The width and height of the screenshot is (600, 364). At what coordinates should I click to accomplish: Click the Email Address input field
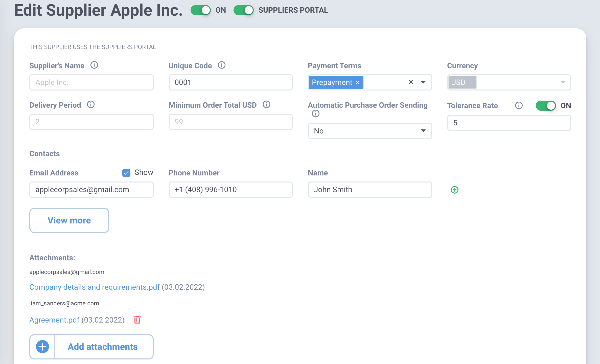(x=91, y=190)
